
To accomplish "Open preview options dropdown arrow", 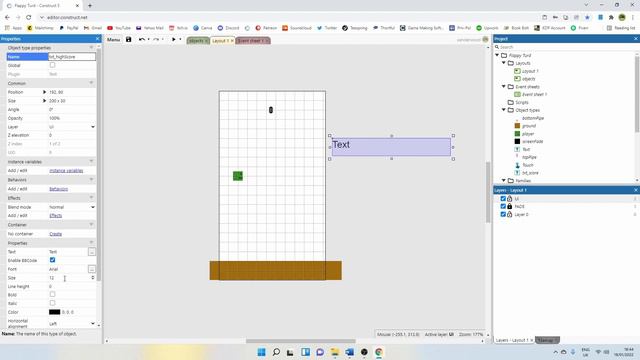I will pos(180,40).
